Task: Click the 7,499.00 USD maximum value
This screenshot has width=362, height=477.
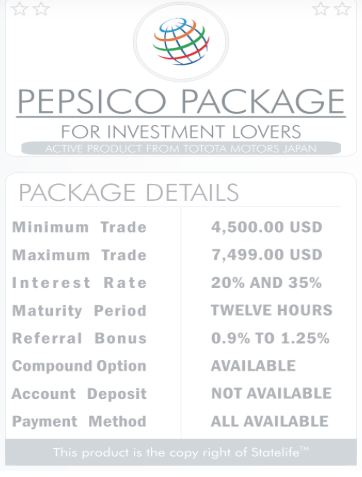Action: tap(267, 255)
